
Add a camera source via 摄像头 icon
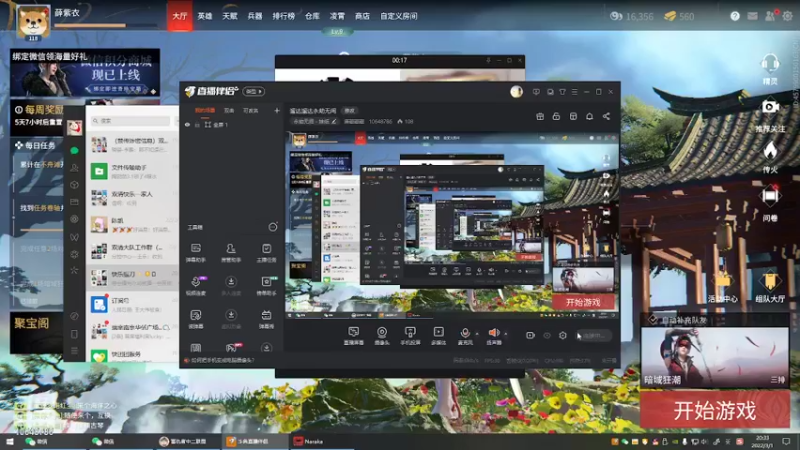[382, 335]
